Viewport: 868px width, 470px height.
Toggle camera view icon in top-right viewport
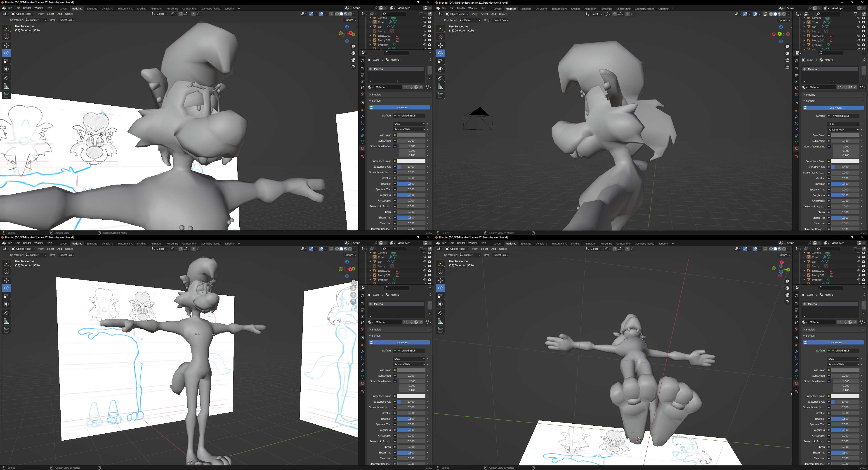tap(787, 60)
